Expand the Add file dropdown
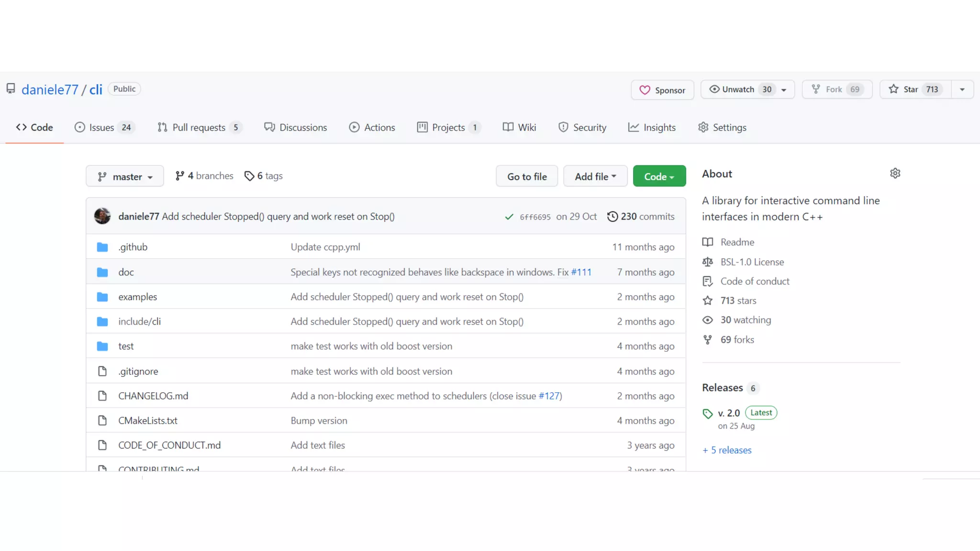Viewport: 980px width, 551px height. point(595,176)
